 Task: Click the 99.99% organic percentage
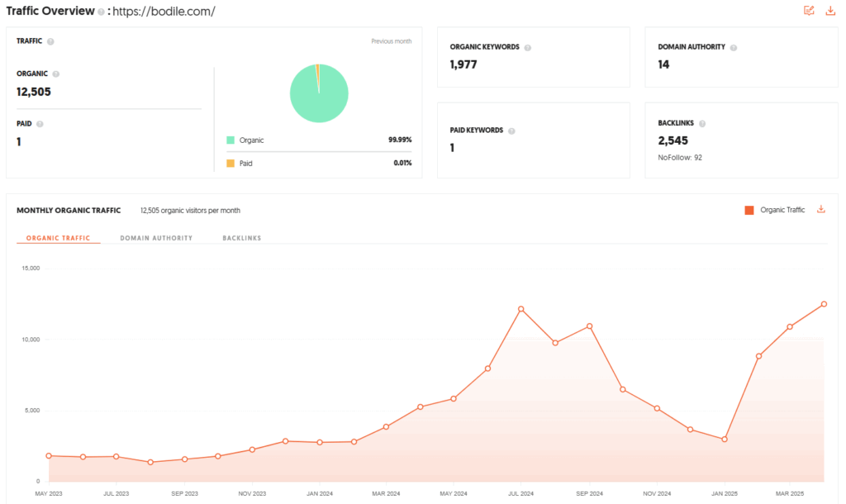[x=400, y=140]
